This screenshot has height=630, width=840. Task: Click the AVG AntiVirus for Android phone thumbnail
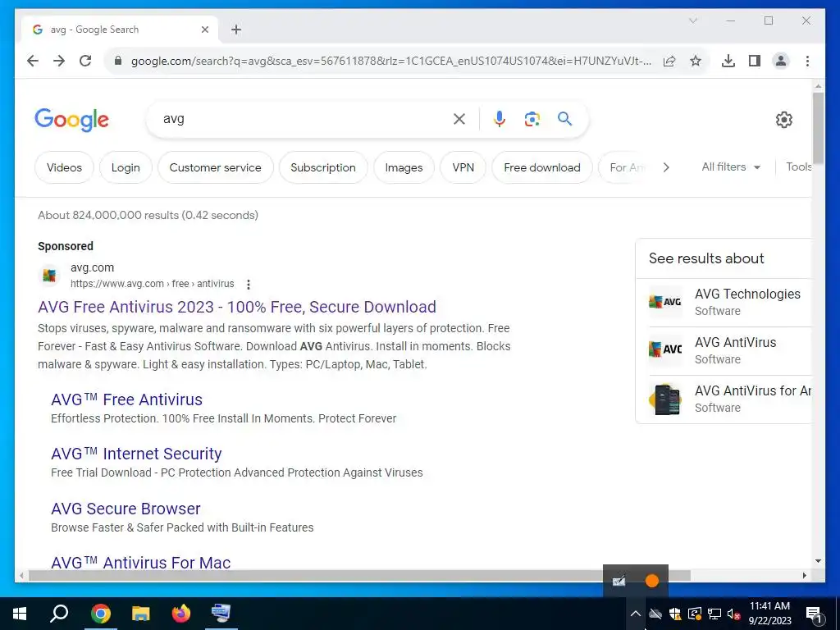click(664, 399)
